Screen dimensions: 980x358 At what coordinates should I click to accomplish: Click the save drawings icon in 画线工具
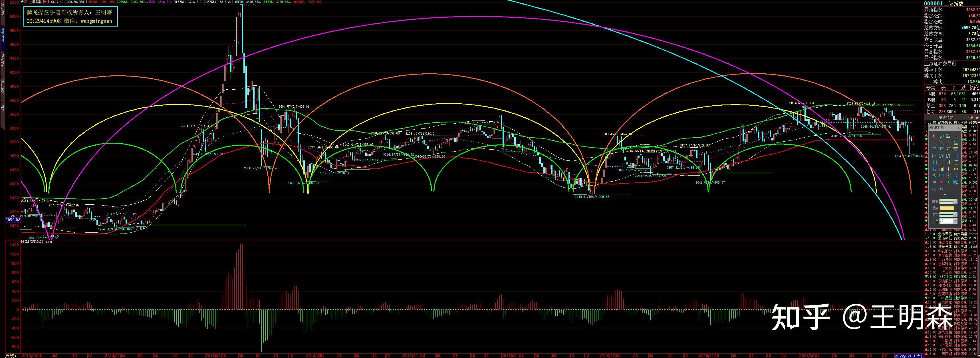click(956, 182)
